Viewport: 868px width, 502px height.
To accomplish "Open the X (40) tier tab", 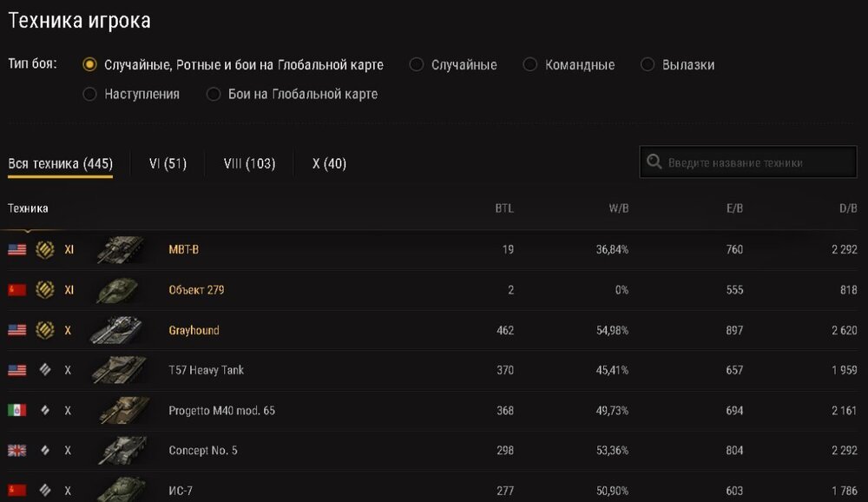I will 329,163.
